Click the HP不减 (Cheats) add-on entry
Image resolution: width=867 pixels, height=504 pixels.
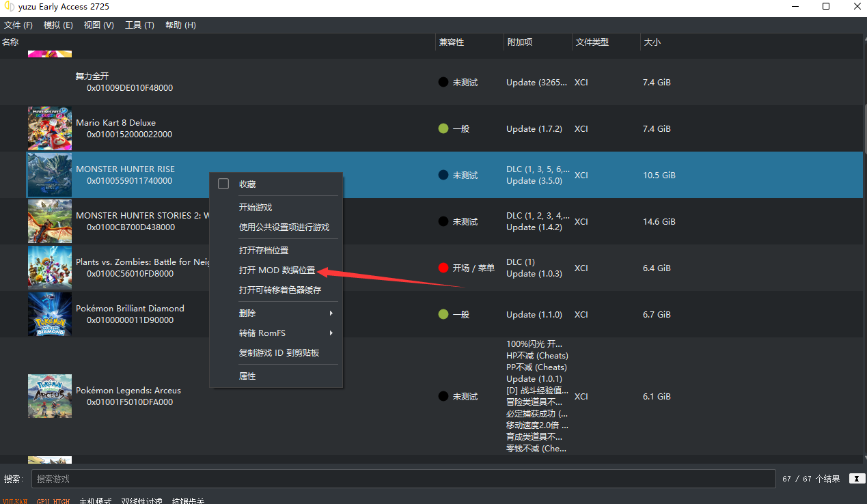(537, 355)
